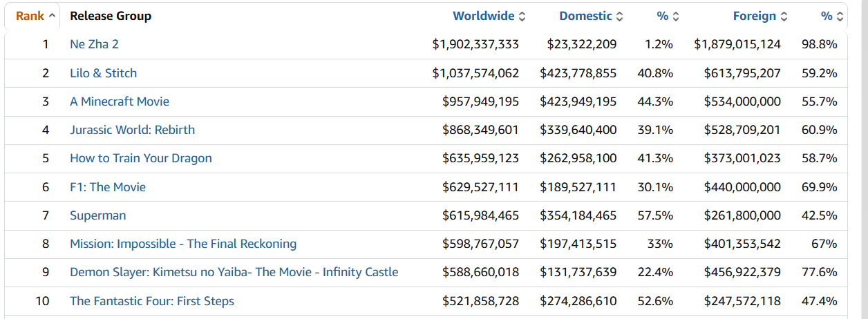Screen dimensions: 868x319
Task: Select foreign percent 67%
Action: (824, 244)
